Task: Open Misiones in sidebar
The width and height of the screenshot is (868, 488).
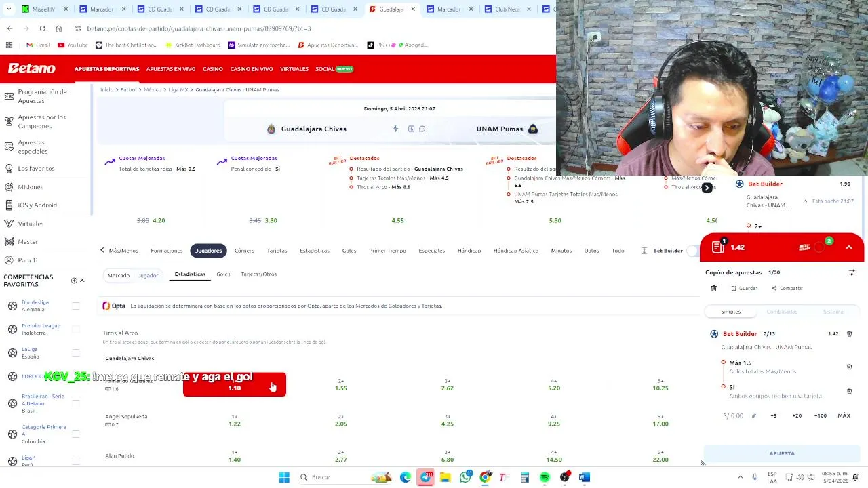Action: [31, 187]
